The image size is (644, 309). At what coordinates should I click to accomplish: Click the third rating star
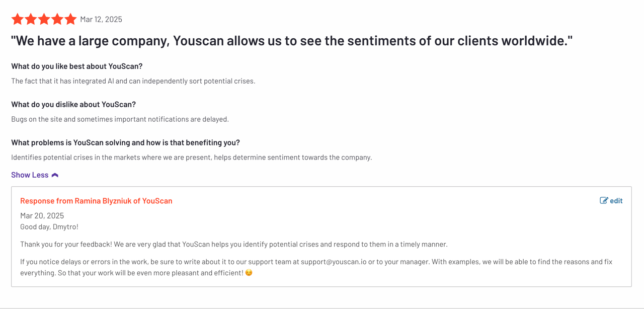coord(44,19)
